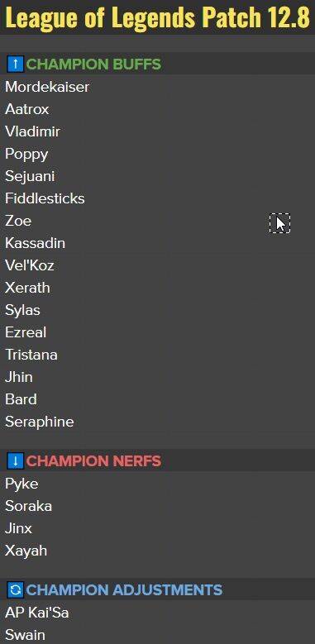Select Fiddlesticks from the buffs list
This screenshot has width=315, height=644.
click(x=45, y=198)
